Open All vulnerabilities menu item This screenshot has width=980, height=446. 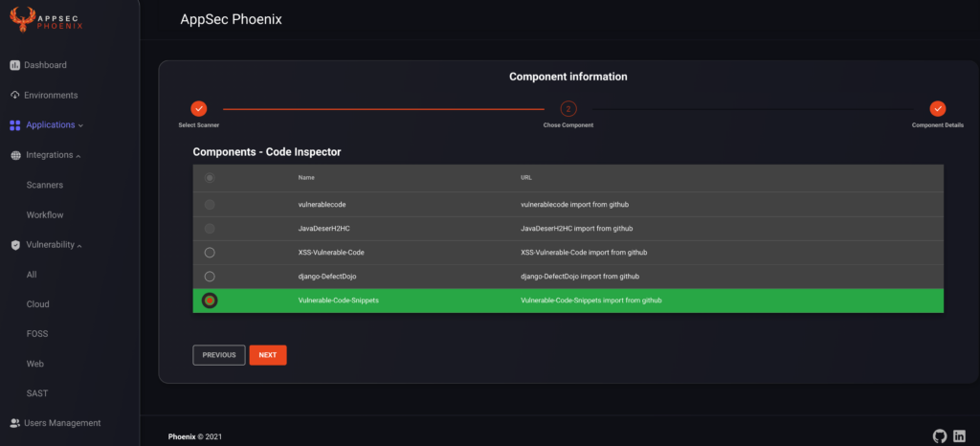click(32, 275)
